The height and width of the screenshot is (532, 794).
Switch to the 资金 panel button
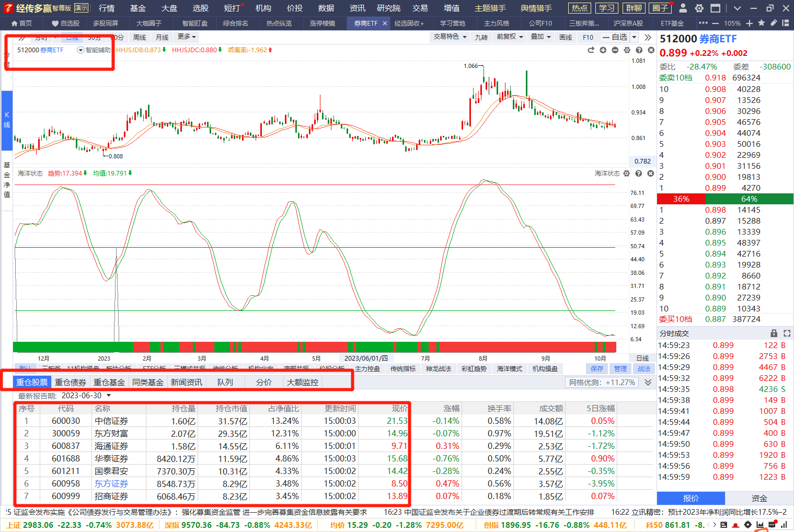pos(759,498)
